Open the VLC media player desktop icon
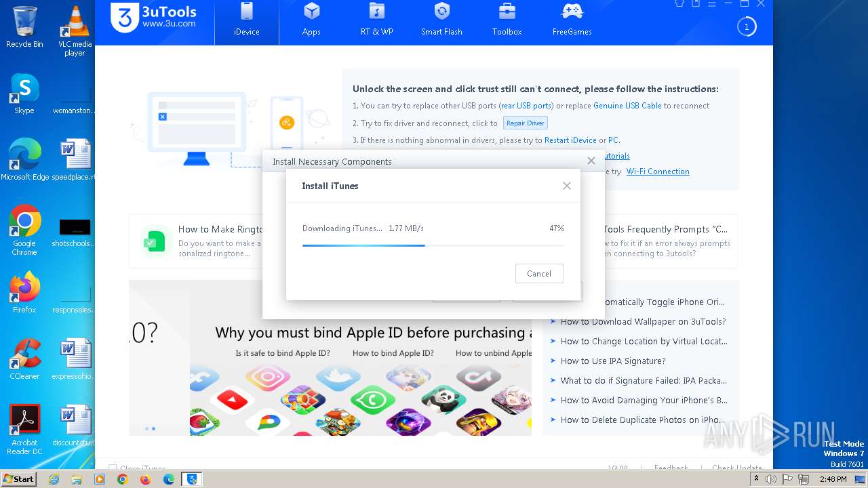The image size is (868, 488). tap(75, 32)
